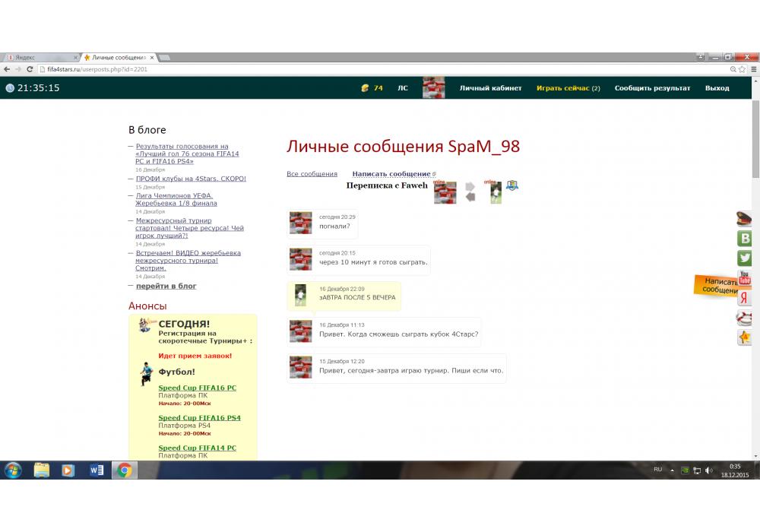Click Сообщить результат menu item
The width and height of the screenshot is (760, 532).
[652, 87]
